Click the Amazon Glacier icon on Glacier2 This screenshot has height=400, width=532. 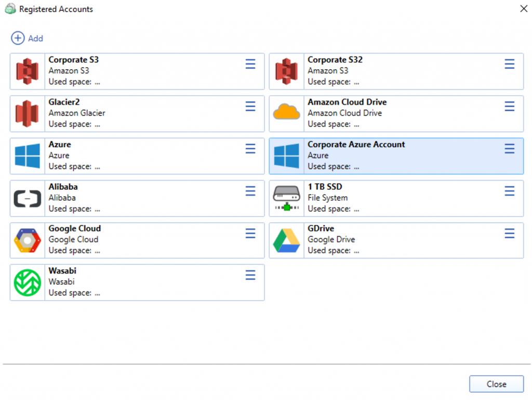pos(27,113)
